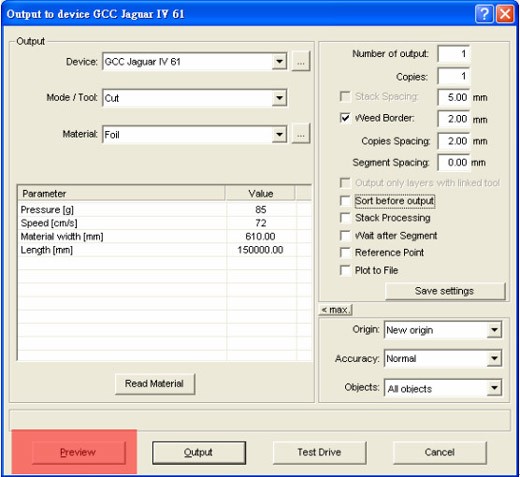Screen dimensions: 520x477
Task: Click the help question mark icon in title bar
Action: pos(484,14)
